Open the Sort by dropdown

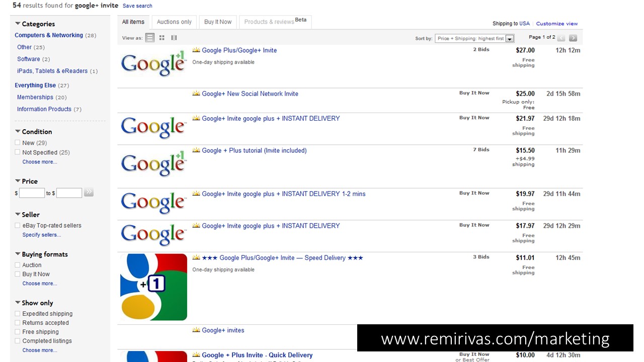(x=474, y=38)
